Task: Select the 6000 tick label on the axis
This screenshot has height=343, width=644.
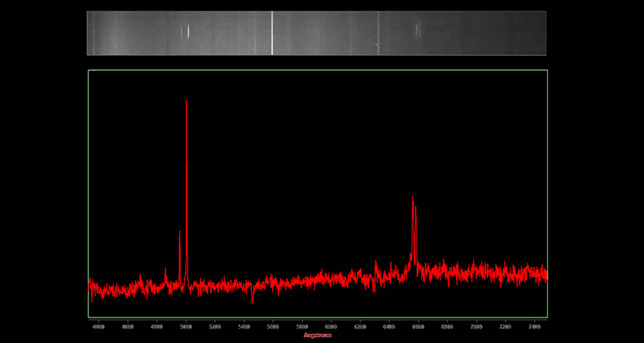Action: [331, 327]
